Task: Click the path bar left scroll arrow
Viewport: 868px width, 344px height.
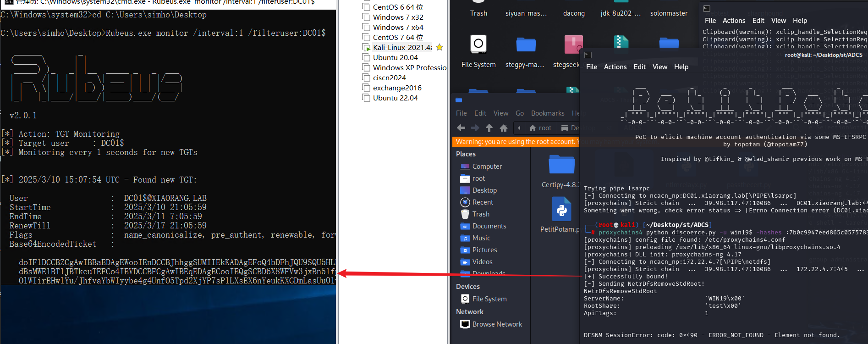Action: point(519,128)
